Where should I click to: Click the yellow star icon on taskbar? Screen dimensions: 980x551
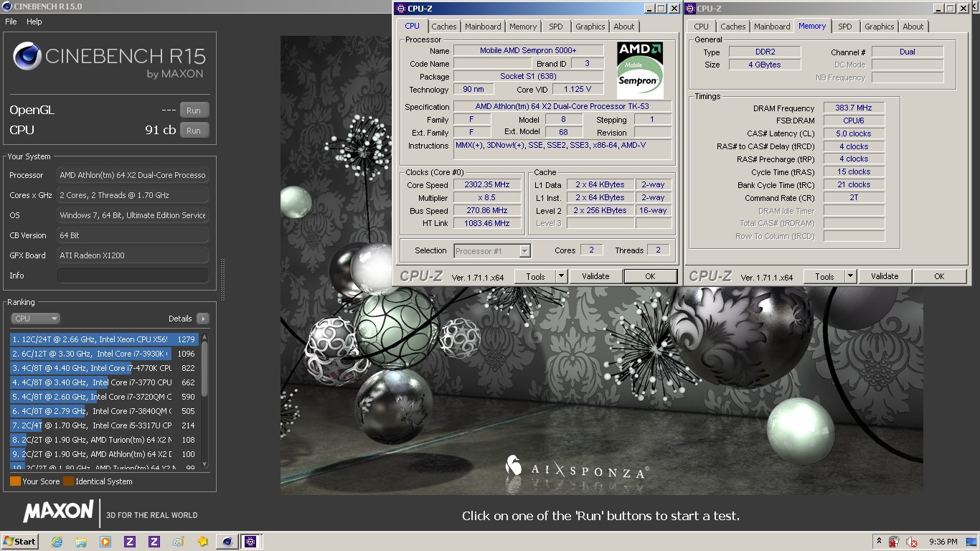202,542
